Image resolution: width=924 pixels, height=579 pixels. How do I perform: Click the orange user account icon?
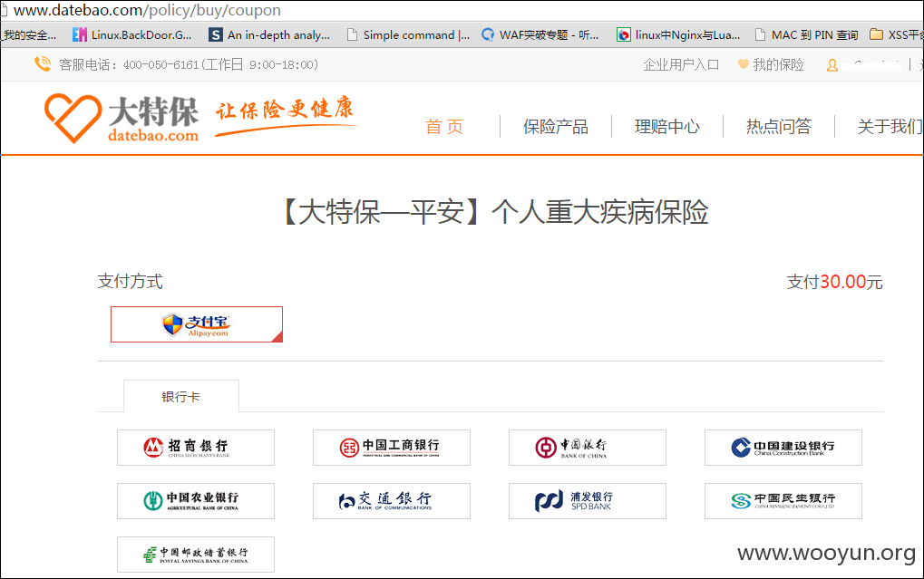(x=832, y=65)
